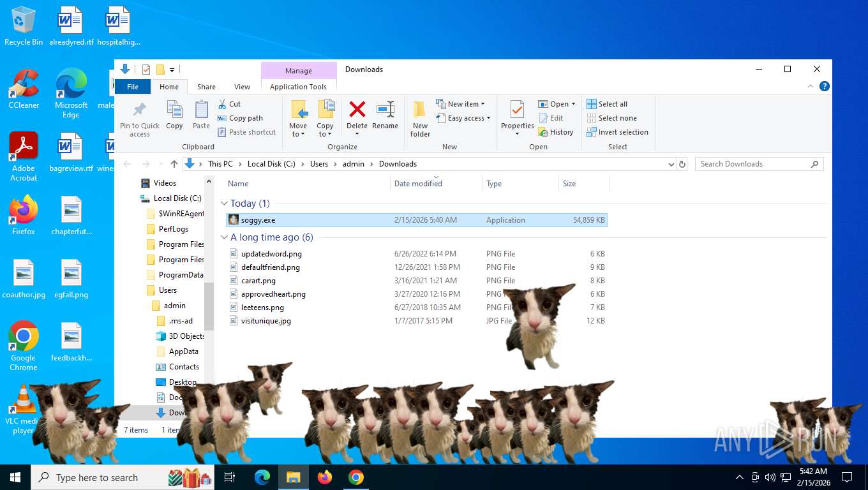868x490 pixels.
Task: Click the Manage contextual tab
Action: 299,71
